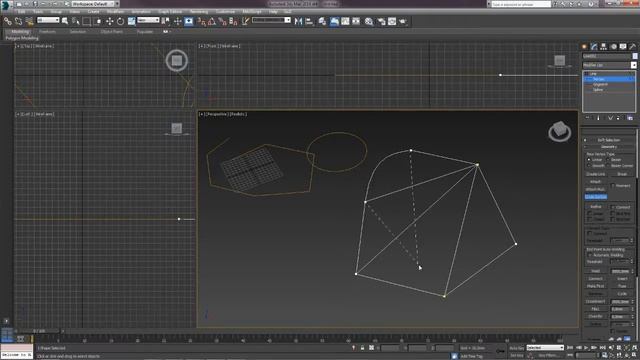Click the Align tool icon

coord(309,21)
